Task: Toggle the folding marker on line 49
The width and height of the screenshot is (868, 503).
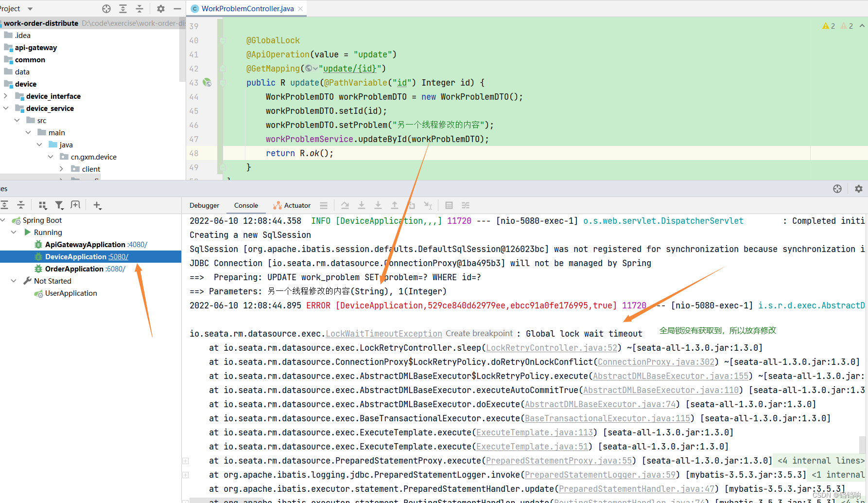Action: pos(223,167)
